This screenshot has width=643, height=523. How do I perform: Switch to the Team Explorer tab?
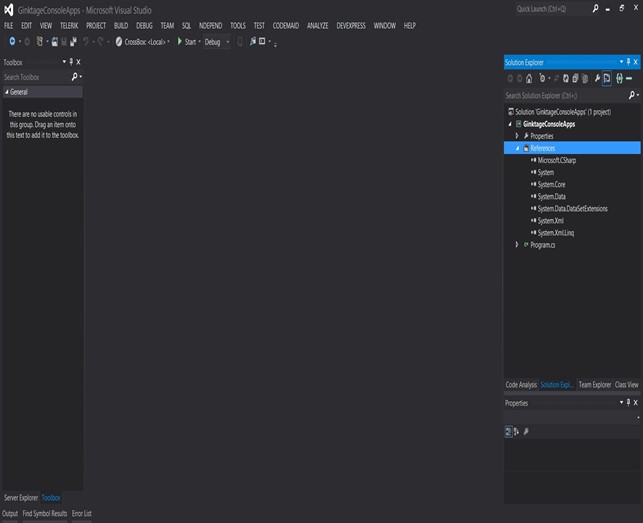pos(595,385)
